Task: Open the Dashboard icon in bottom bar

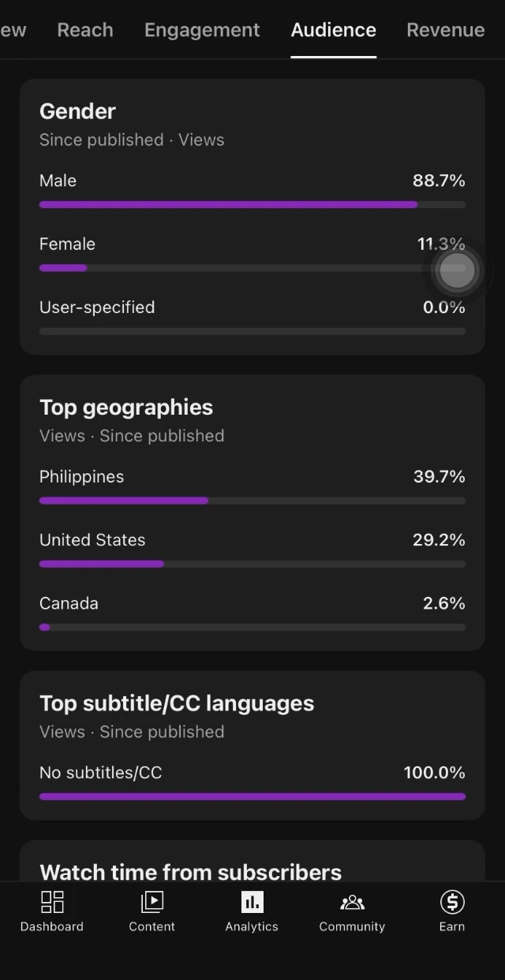Action: (52, 902)
